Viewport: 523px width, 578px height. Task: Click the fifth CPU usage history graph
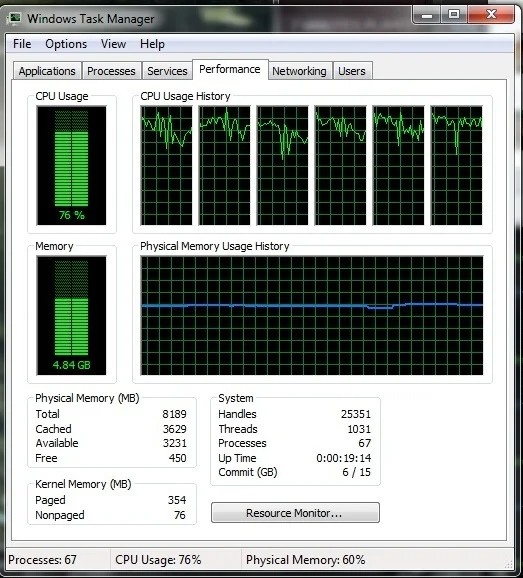tap(398, 166)
